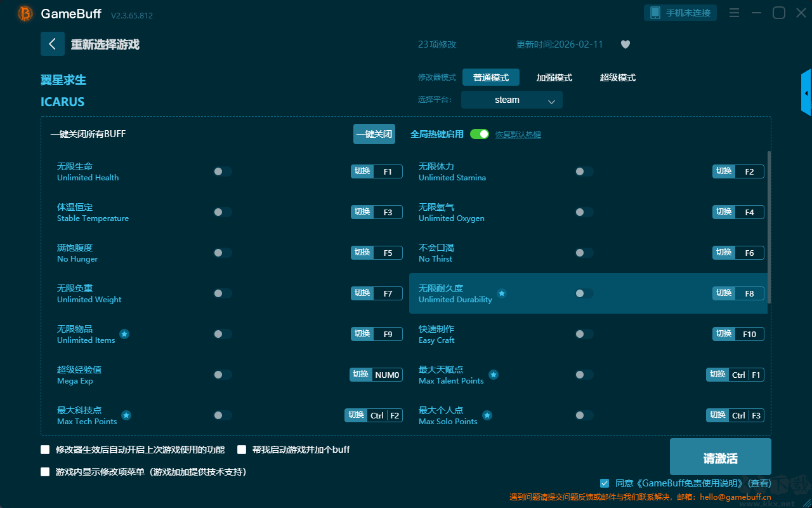Turn on No Thirst switch
The image size is (812, 508).
[584, 253]
